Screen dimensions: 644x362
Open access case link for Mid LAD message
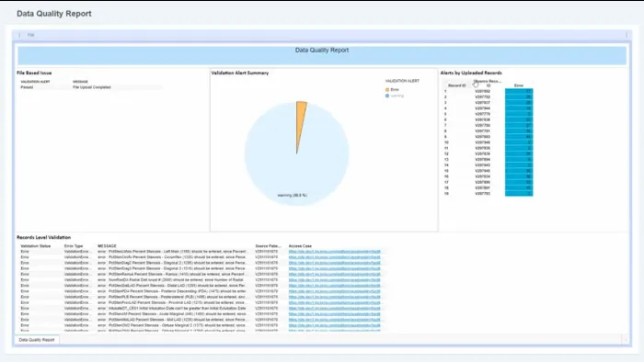pos(335,320)
